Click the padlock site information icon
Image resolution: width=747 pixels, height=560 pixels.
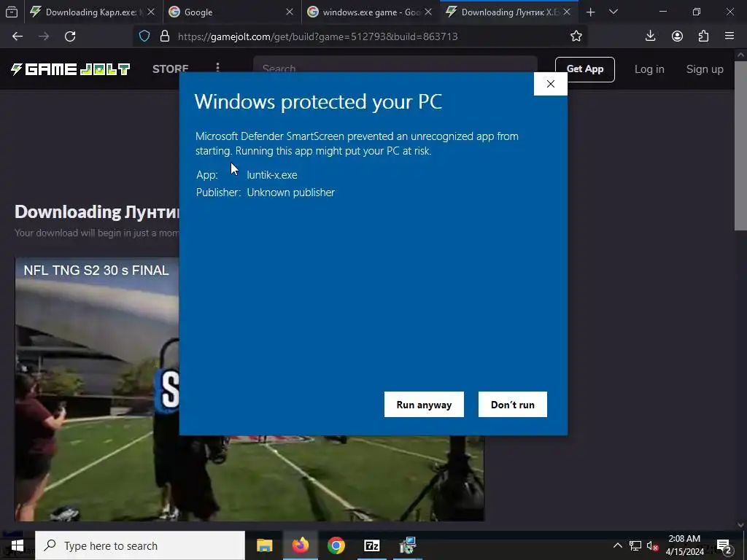pos(165,36)
